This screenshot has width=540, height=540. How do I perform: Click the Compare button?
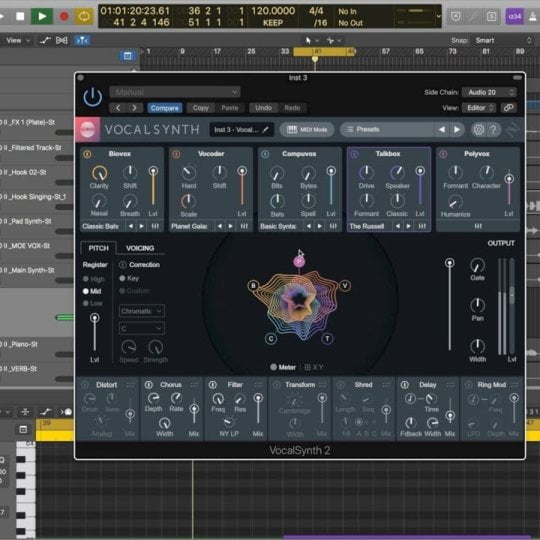click(165, 108)
